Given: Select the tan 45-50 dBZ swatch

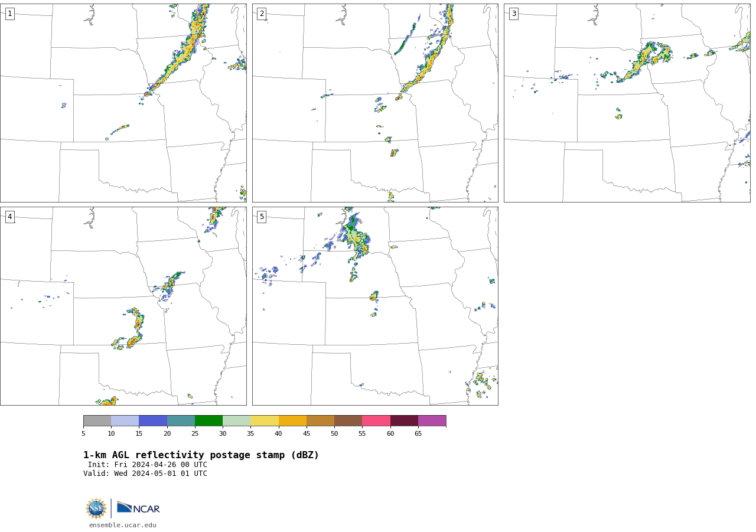Looking at the screenshot, I should (x=320, y=421).
